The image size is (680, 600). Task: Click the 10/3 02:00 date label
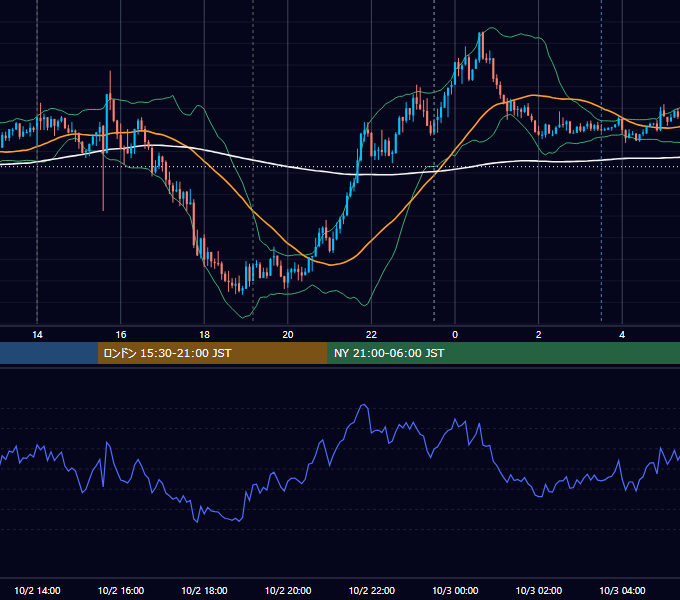point(539,590)
